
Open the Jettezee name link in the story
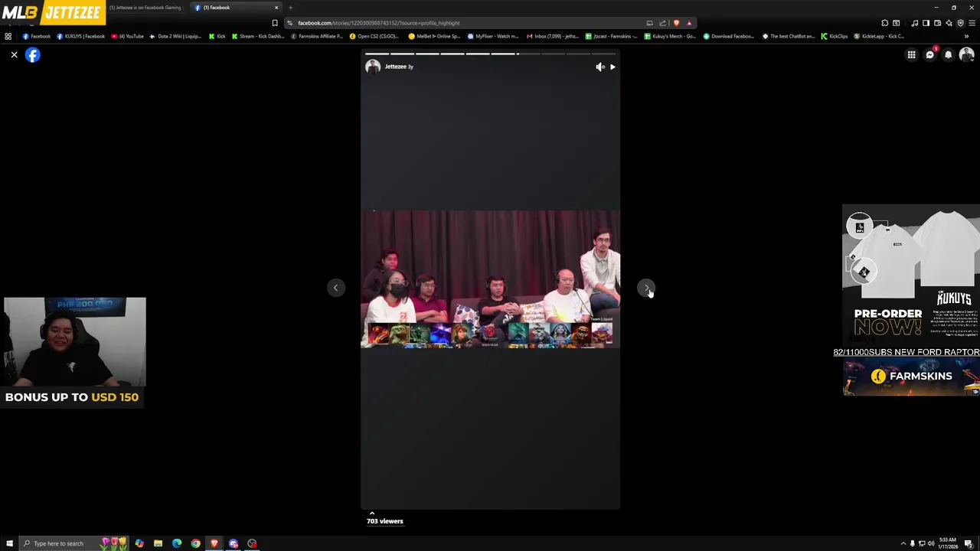(x=395, y=67)
